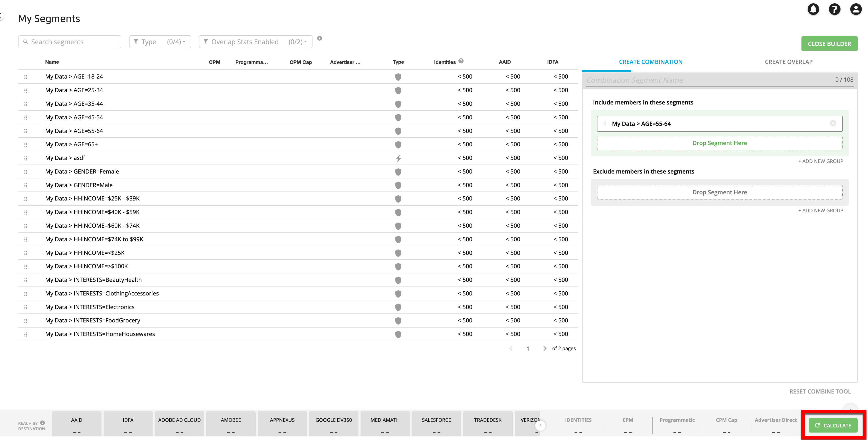
Task: Grab the drag handle for AGE=18-24
Action: (x=26, y=77)
